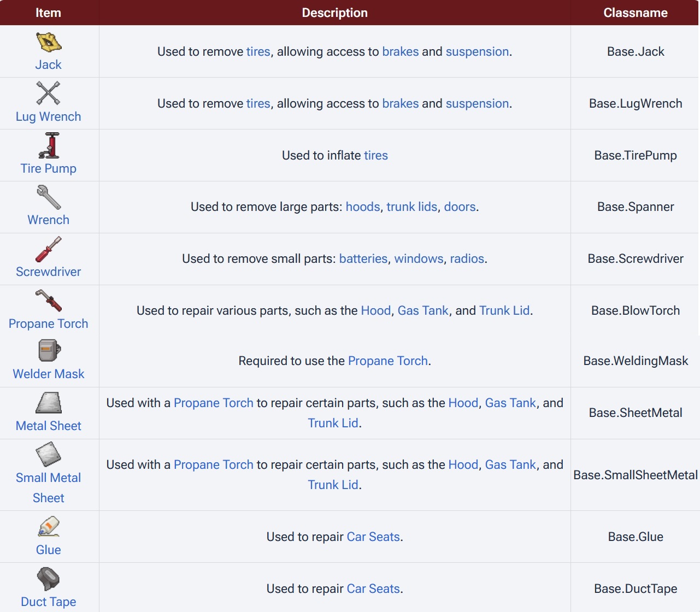Click the Metal Sheet icon
This screenshot has height=612, width=700.
click(x=49, y=403)
